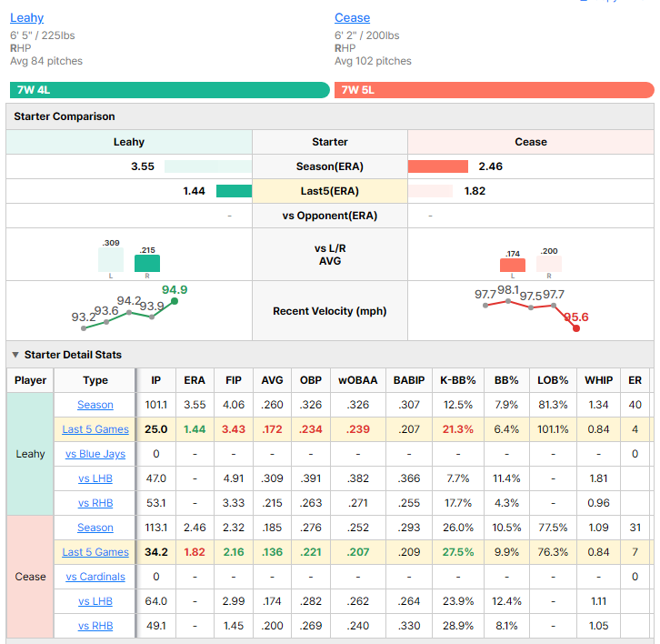Open Cease's Last 5 Games link
Viewport: 660px width, 644px height.
coord(95,552)
